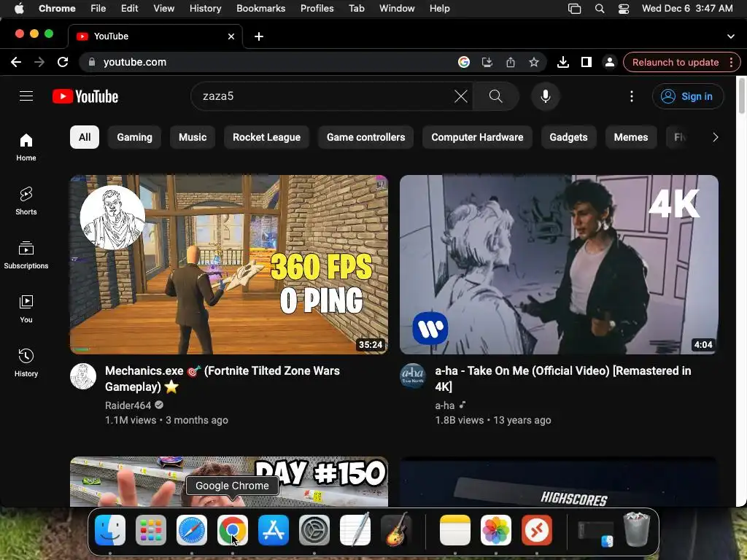Close the YouTube tab
Viewport: 747px width, 560px height.
pos(231,36)
